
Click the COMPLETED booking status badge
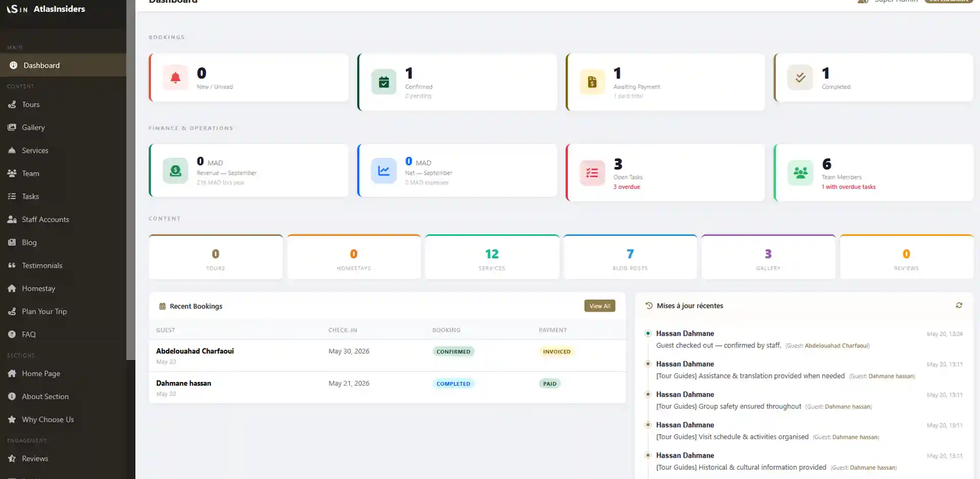(453, 384)
